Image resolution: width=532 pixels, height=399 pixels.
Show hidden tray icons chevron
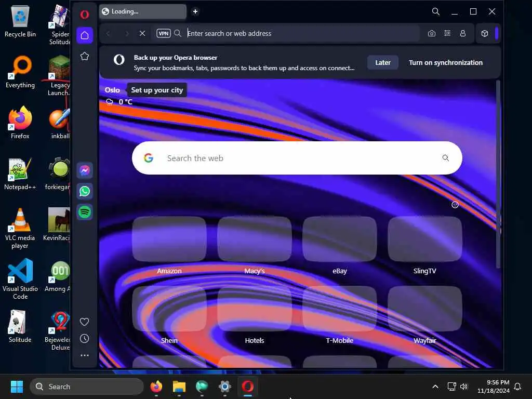435,387
